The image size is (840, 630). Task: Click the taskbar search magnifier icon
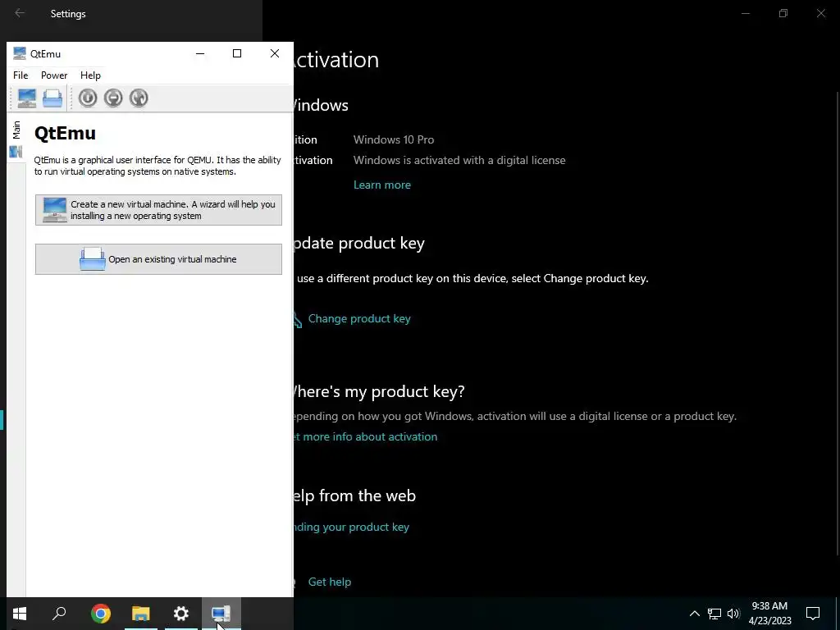coord(59,614)
